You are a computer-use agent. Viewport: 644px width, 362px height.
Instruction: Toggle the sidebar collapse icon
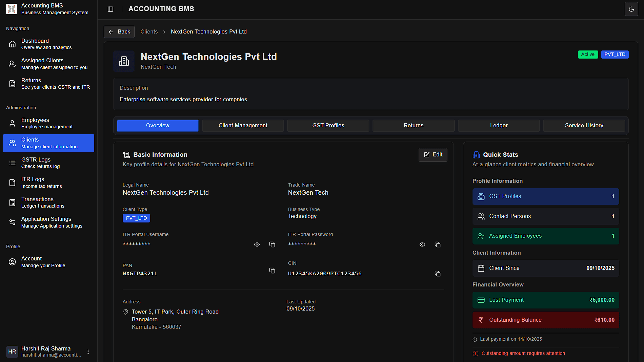(110, 9)
